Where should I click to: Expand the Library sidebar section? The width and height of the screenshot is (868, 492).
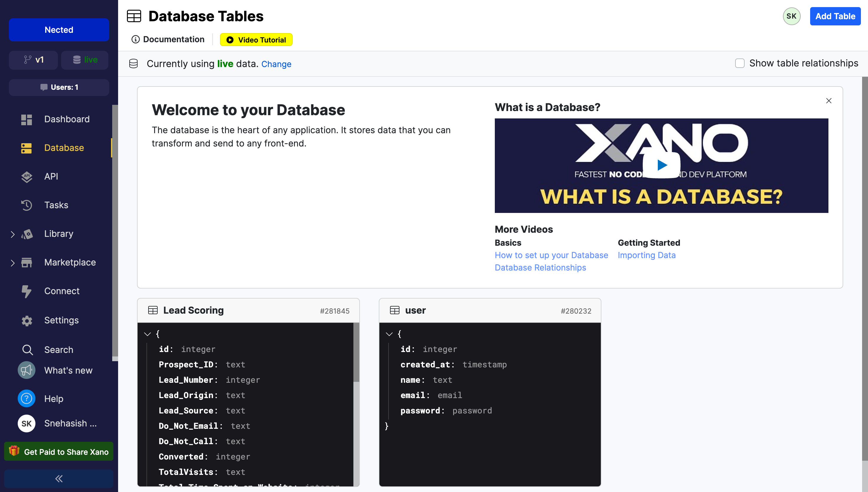[13, 234]
